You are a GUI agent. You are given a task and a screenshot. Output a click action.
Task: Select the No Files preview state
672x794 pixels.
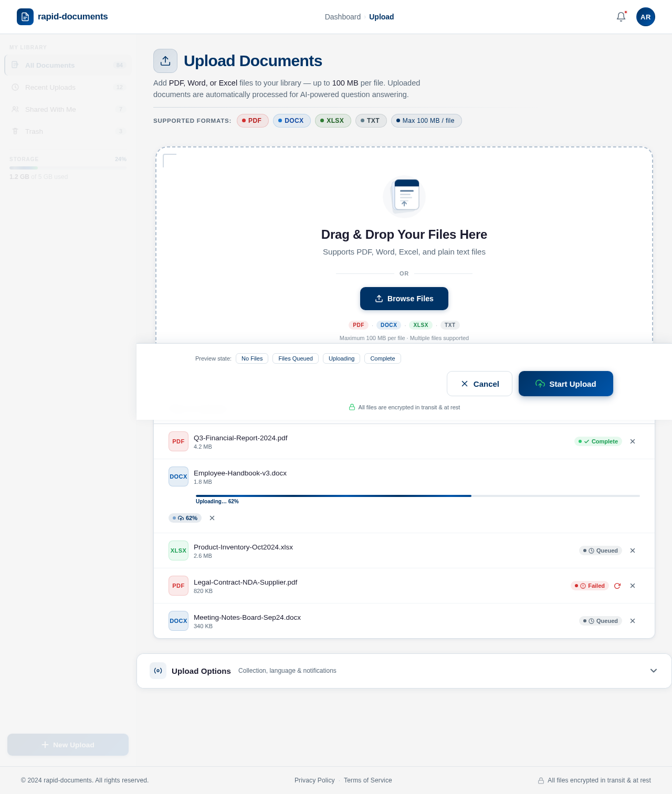(x=251, y=358)
